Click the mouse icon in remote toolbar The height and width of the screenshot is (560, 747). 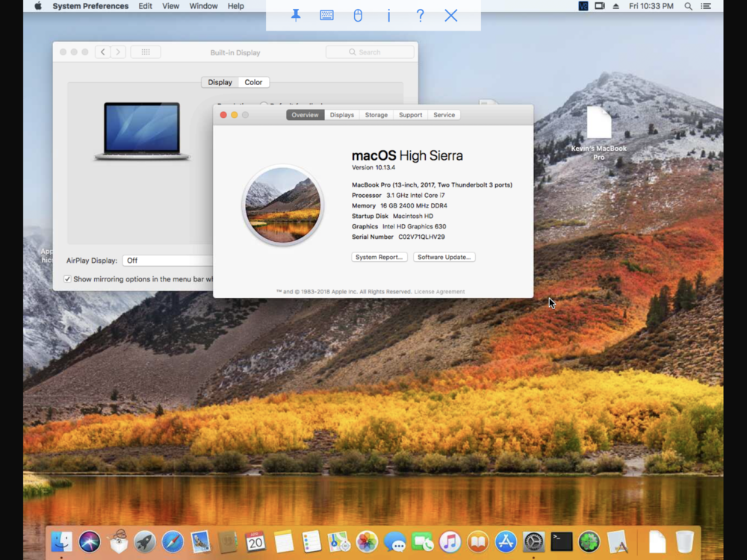358,16
